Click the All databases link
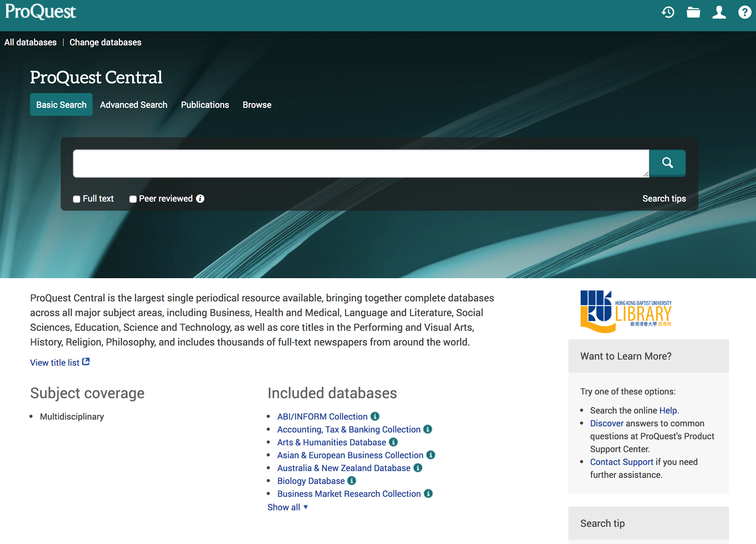Screen dimensions: 756x544 point(30,42)
